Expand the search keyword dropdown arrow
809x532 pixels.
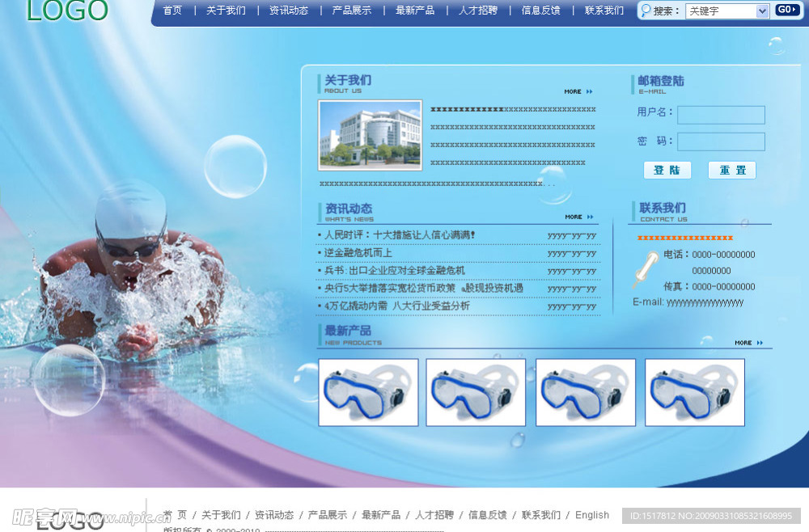(x=762, y=11)
